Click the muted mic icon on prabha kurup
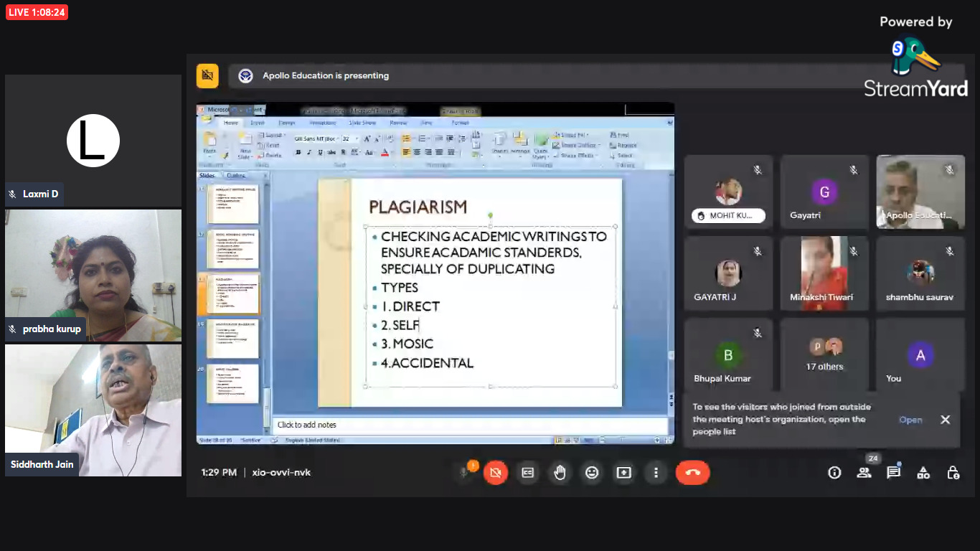Image resolution: width=980 pixels, height=551 pixels. (12, 329)
